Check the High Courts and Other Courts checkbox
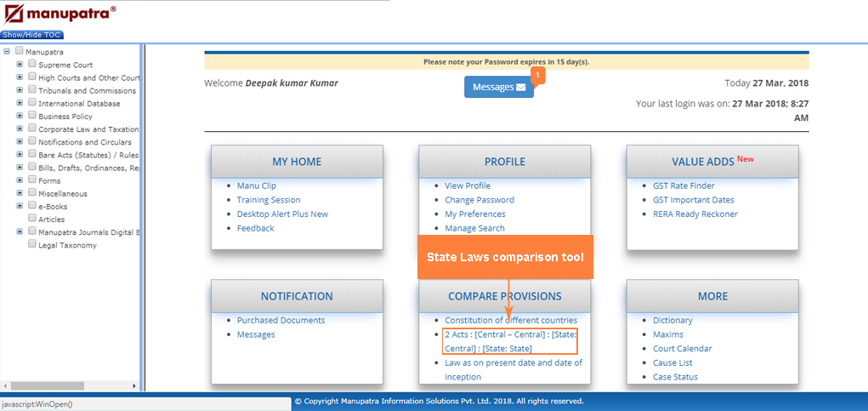The width and height of the screenshot is (868, 411). pyautogui.click(x=32, y=77)
